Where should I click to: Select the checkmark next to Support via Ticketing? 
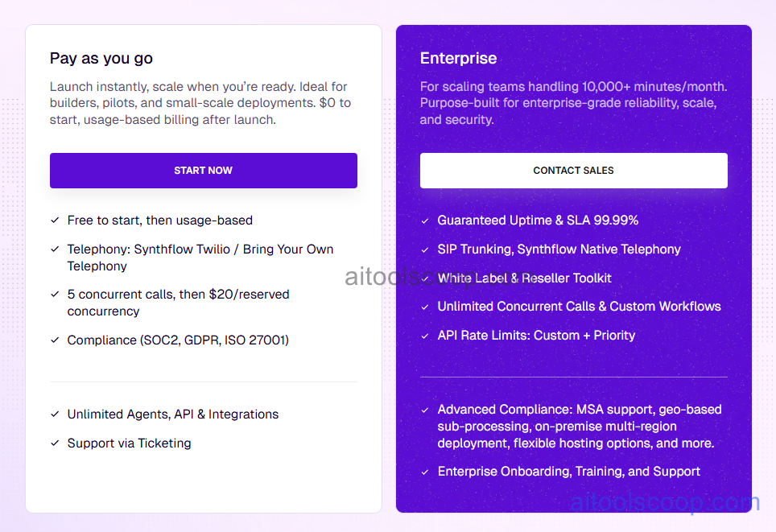pyautogui.click(x=55, y=443)
